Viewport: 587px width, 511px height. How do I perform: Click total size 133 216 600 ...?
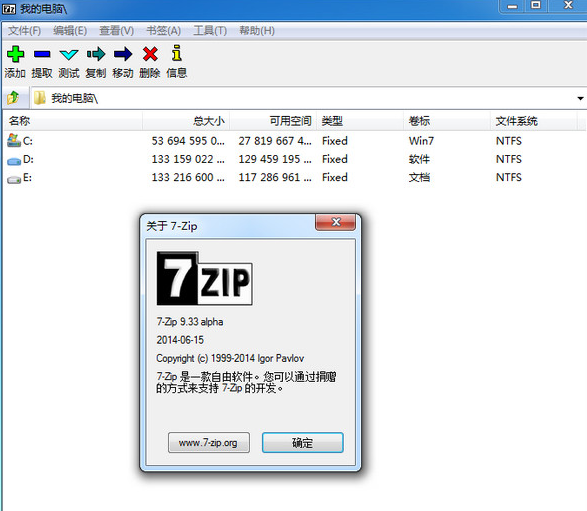pyautogui.click(x=188, y=177)
